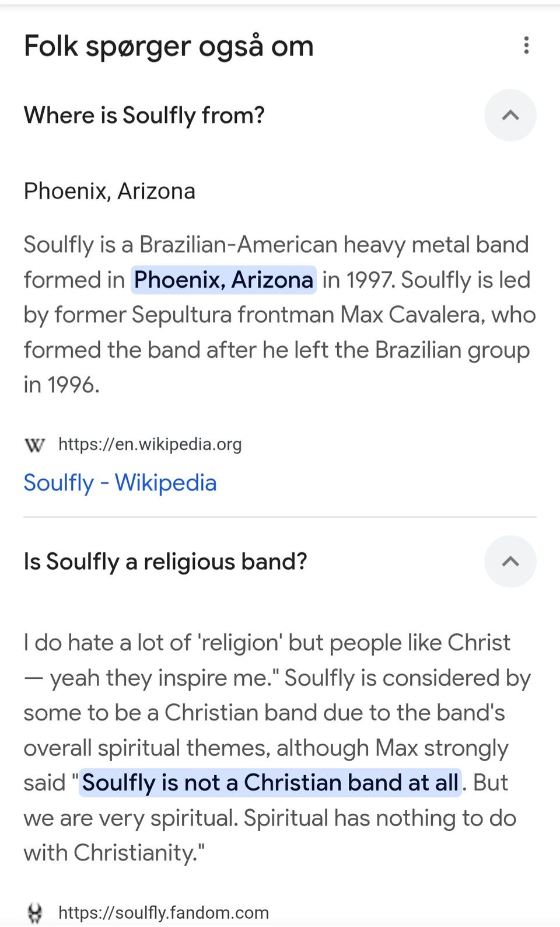Collapse the "Where is Soulfly from?" answer
This screenshot has height=927, width=560.
point(510,115)
